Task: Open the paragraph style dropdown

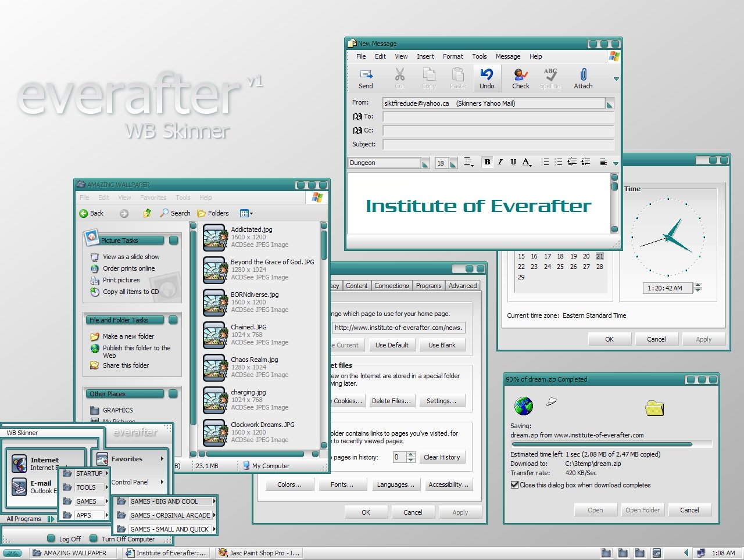Action: click(x=469, y=162)
